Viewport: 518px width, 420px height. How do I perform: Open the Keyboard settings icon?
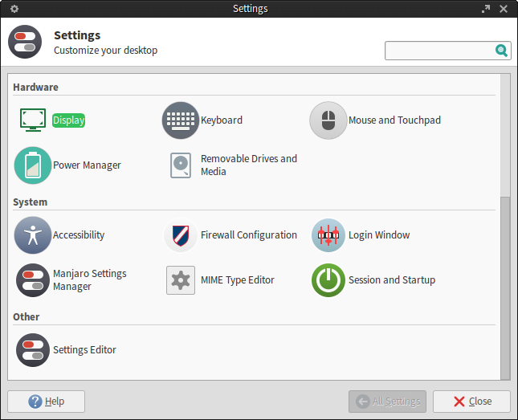tap(181, 120)
